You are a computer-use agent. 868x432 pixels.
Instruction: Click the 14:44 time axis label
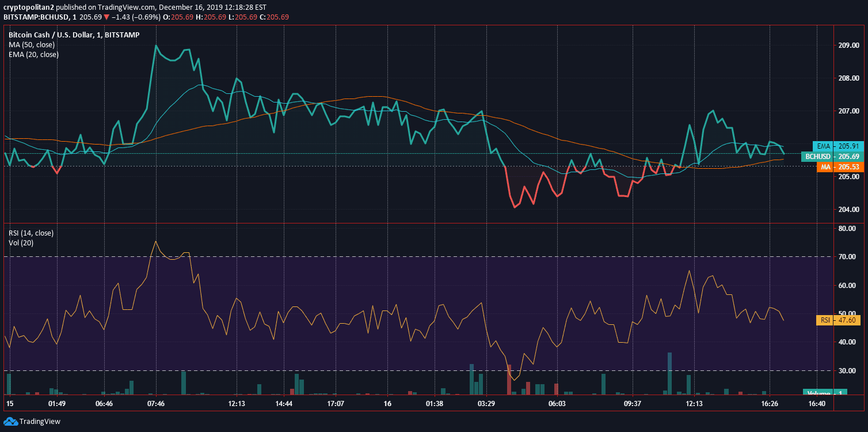click(x=284, y=404)
